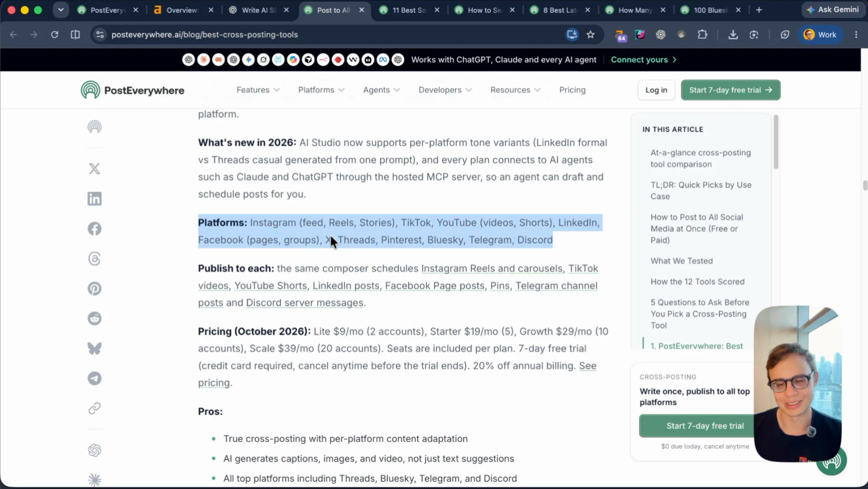Expand the Platforms dropdown menu

(321, 90)
